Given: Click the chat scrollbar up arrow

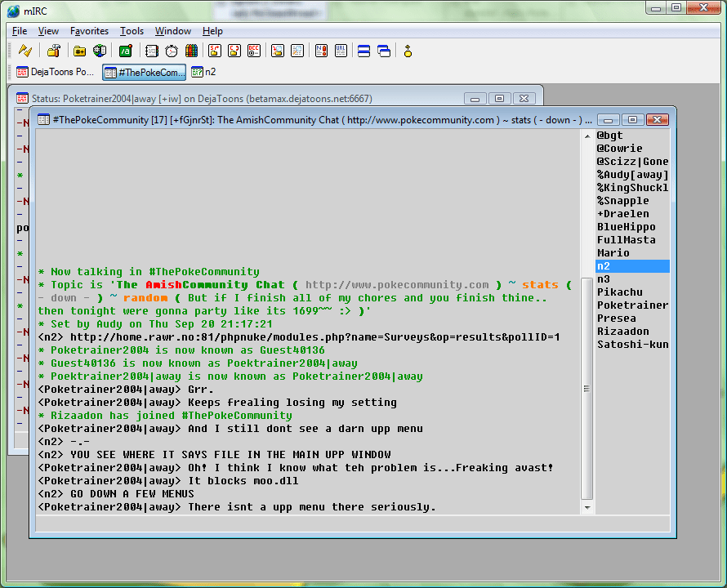Looking at the screenshot, I should [x=587, y=136].
